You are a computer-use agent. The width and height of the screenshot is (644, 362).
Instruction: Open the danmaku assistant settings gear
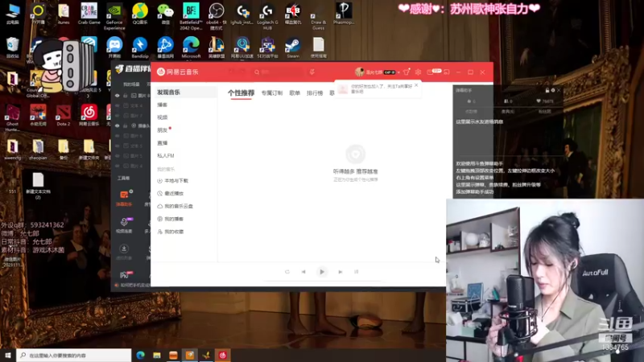click(x=553, y=90)
